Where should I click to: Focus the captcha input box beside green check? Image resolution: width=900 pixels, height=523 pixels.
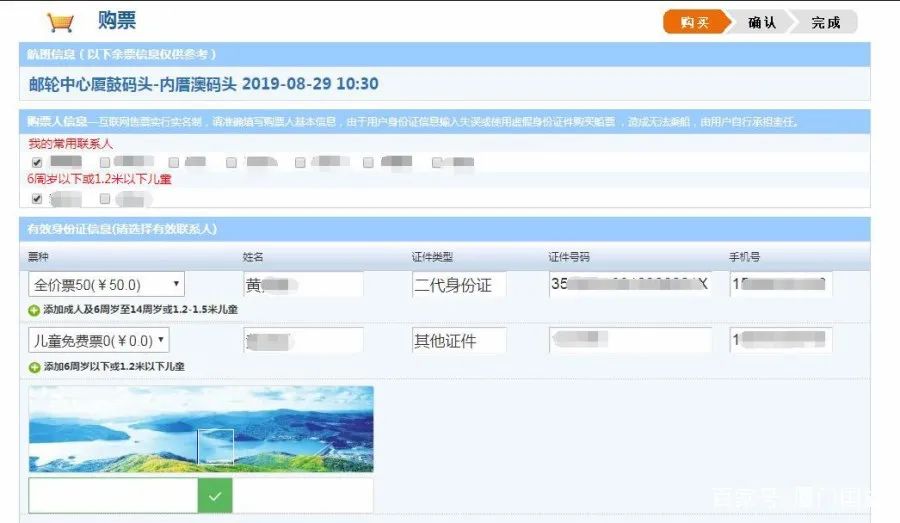[x=113, y=495]
